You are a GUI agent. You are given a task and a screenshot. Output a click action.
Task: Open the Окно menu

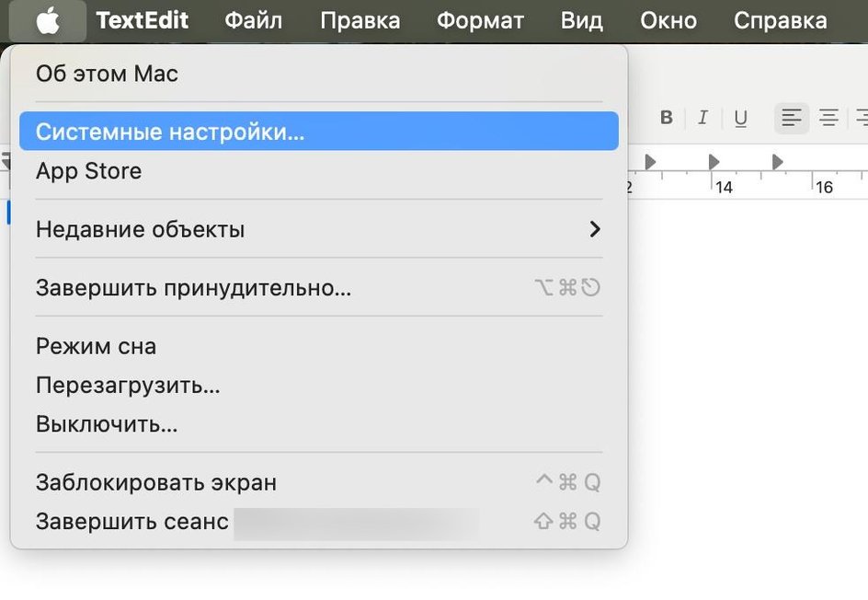pyautogui.click(x=668, y=21)
